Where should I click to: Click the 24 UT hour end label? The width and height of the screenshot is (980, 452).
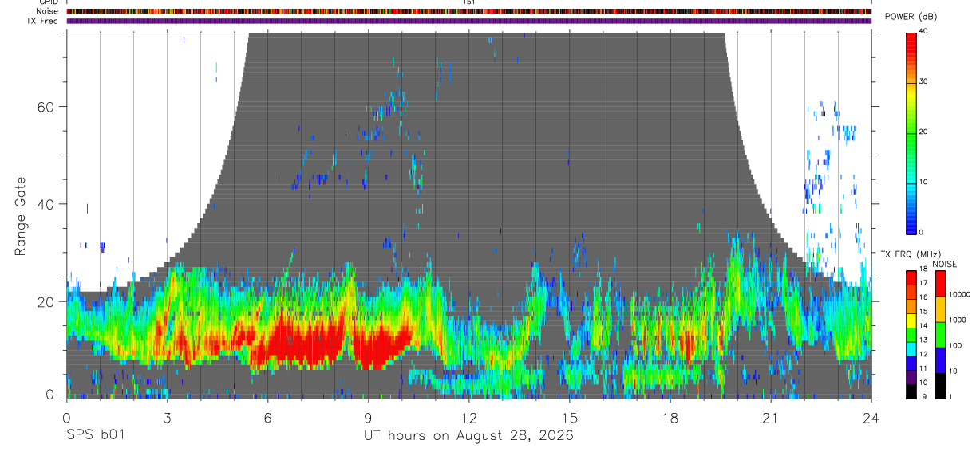[871, 418]
